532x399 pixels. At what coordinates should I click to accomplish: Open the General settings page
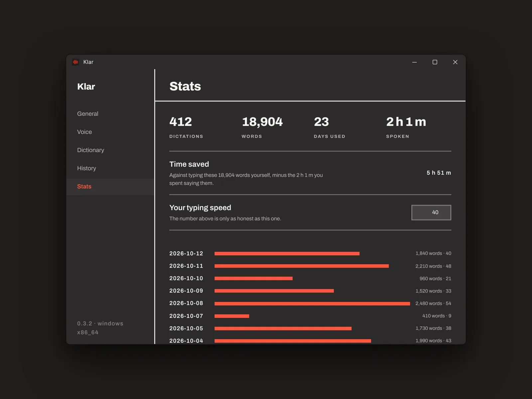pyautogui.click(x=110, y=114)
